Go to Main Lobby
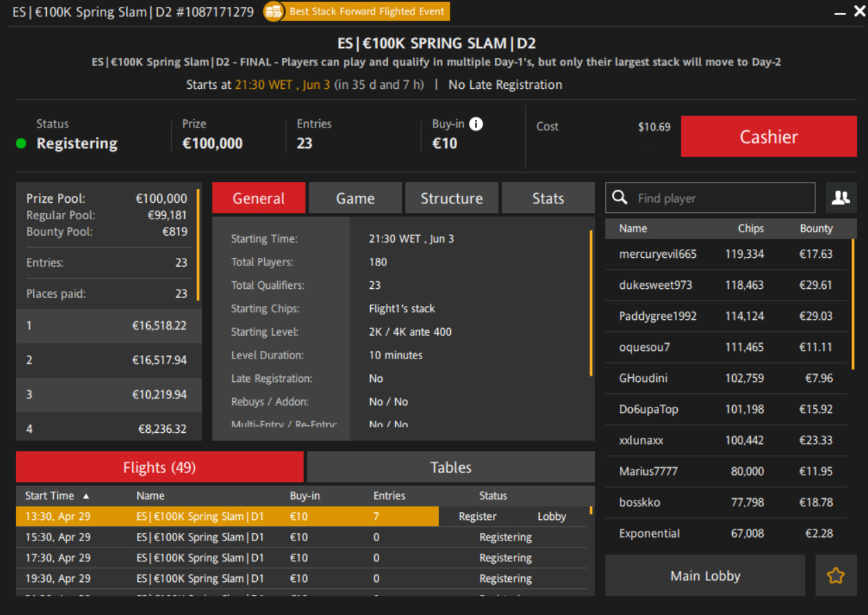The height and width of the screenshot is (615, 868). click(x=705, y=576)
